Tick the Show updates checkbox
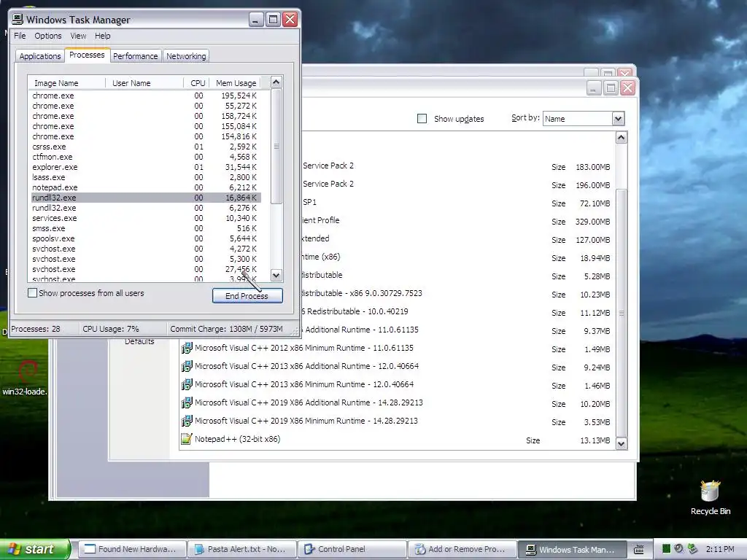The width and height of the screenshot is (747, 560). tap(422, 119)
